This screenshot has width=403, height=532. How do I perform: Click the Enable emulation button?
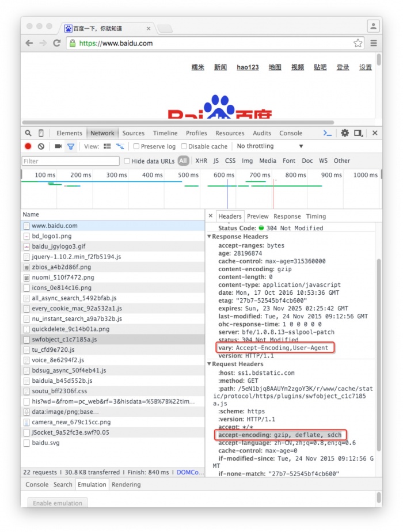[x=58, y=503]
